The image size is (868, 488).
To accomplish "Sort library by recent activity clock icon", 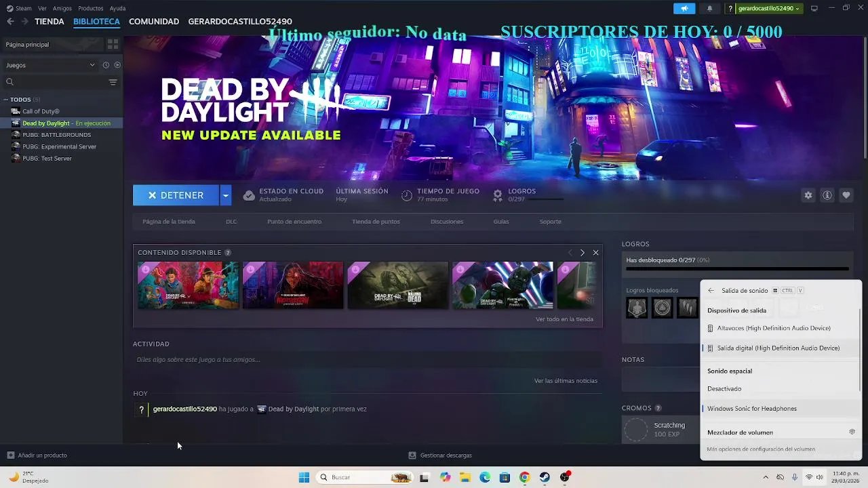I will coord(106,65).
